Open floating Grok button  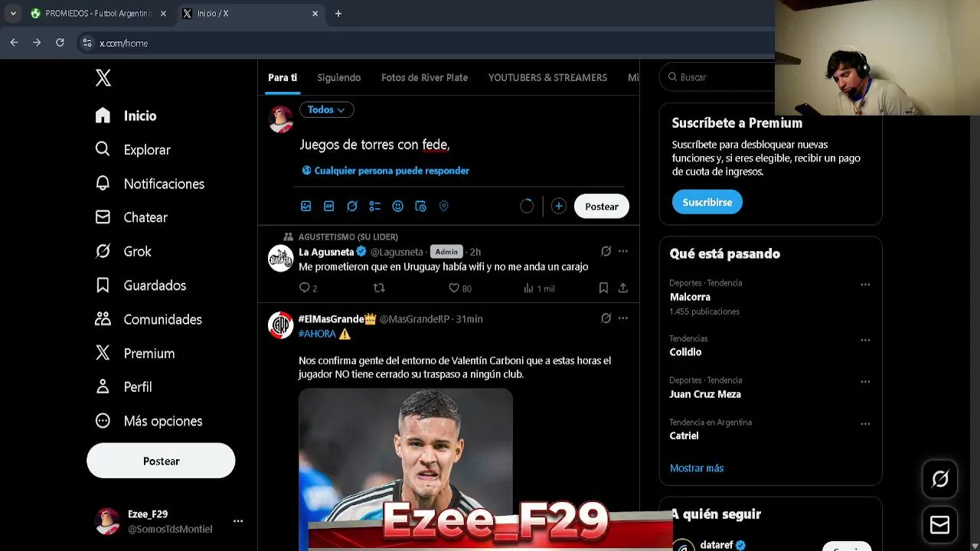940,479
